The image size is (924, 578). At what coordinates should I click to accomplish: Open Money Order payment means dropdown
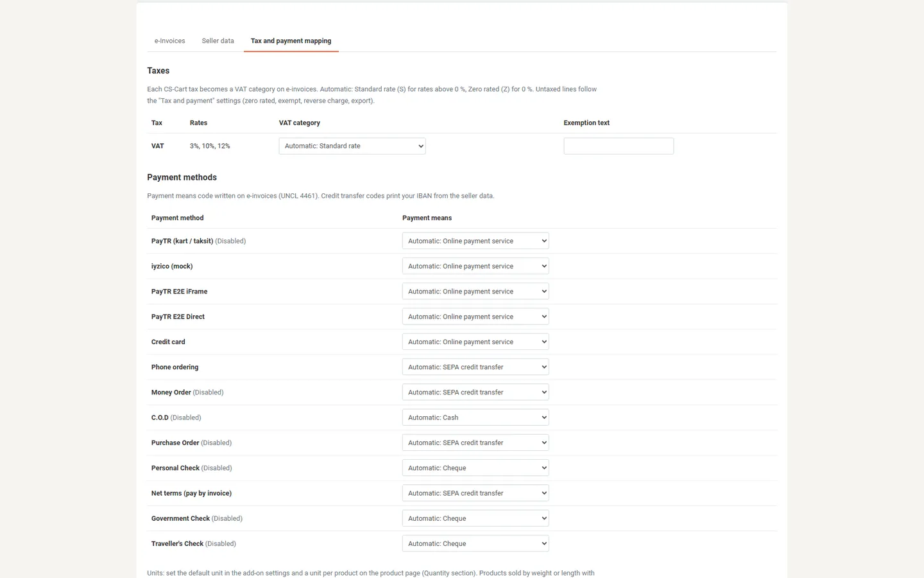(x=475, y=392)
